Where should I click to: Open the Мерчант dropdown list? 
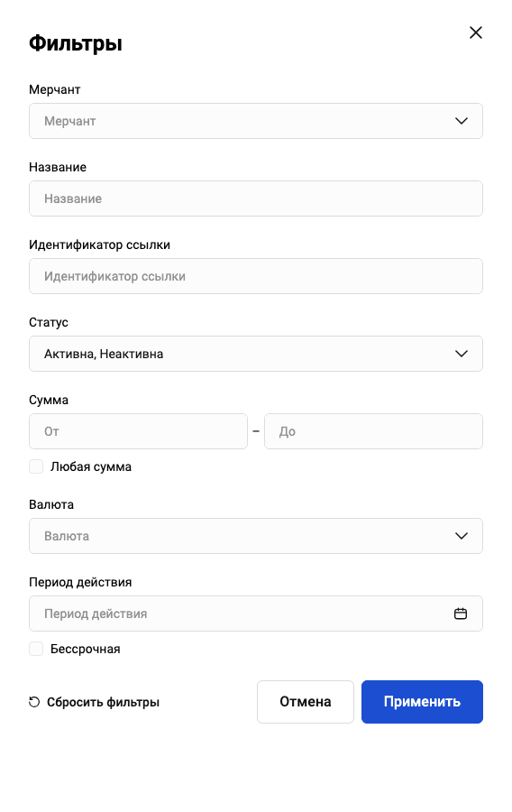pyautogui.click(x=256, y=121)
